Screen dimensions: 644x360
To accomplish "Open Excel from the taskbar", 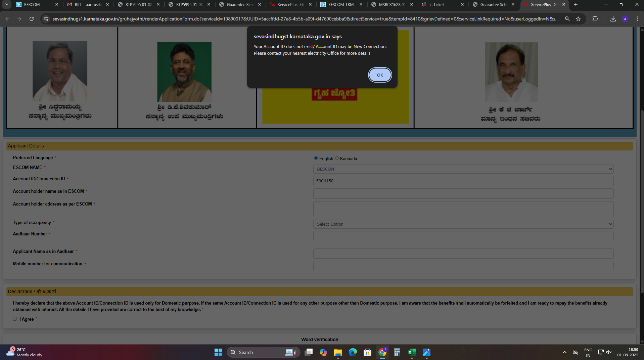I will tap(412, 352).
